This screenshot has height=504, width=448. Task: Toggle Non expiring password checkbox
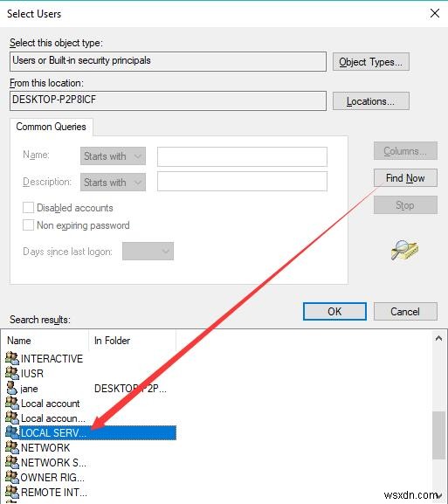point(28,225)
